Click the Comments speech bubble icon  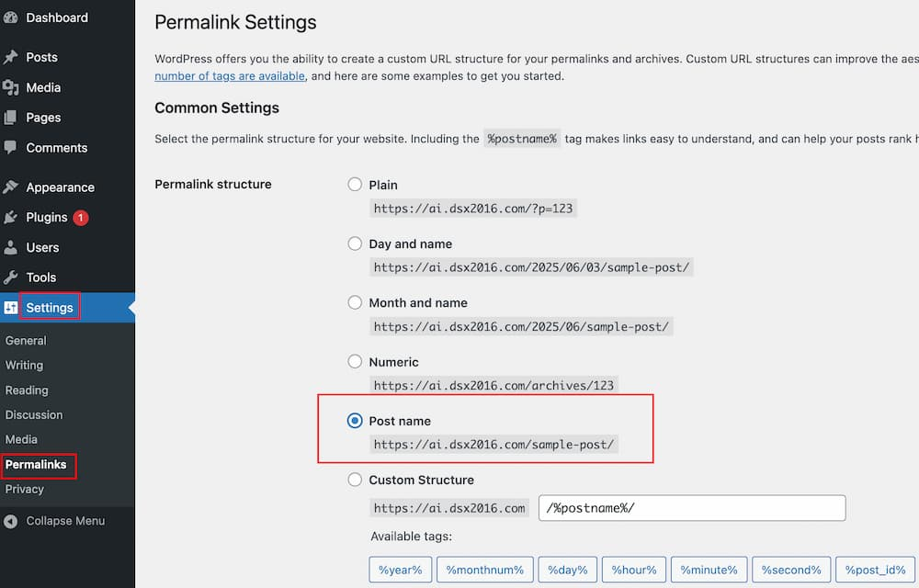point(10,148)
